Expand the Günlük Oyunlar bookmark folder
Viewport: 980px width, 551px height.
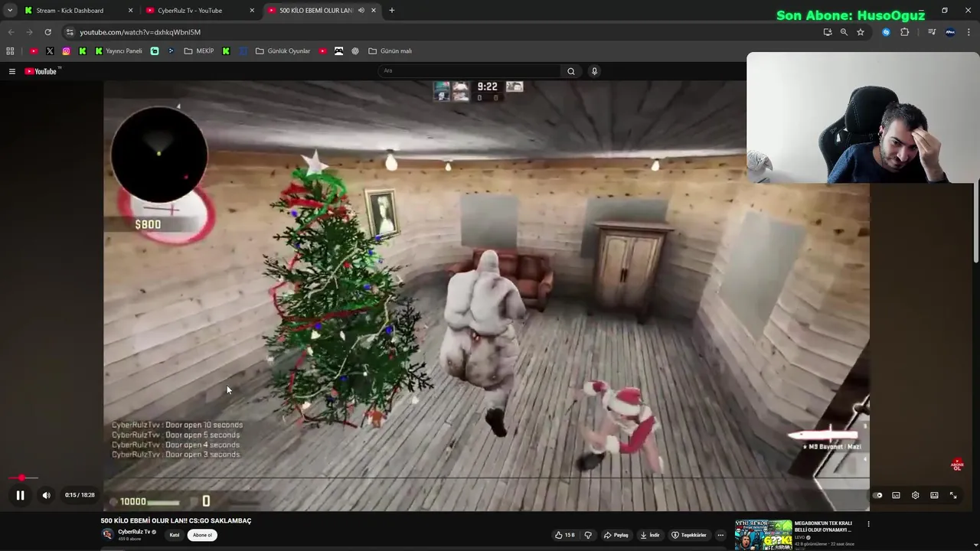pos(283,51)
